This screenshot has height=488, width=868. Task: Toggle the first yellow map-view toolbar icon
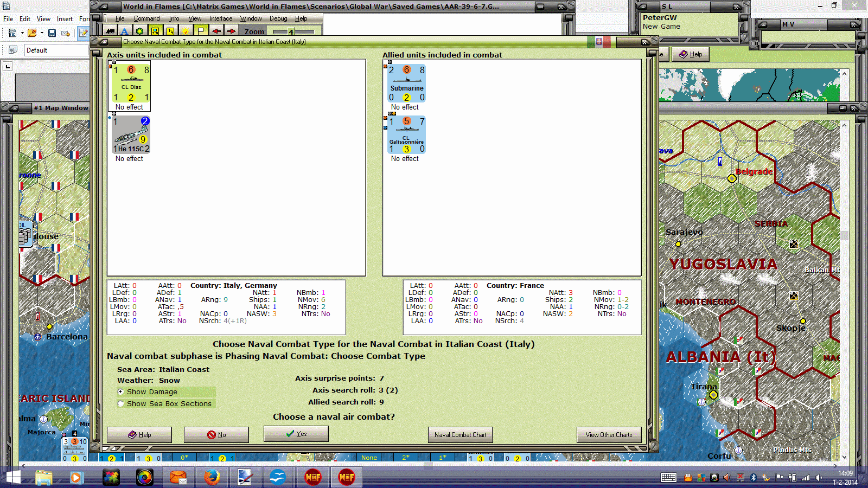[x=155, y=31]
